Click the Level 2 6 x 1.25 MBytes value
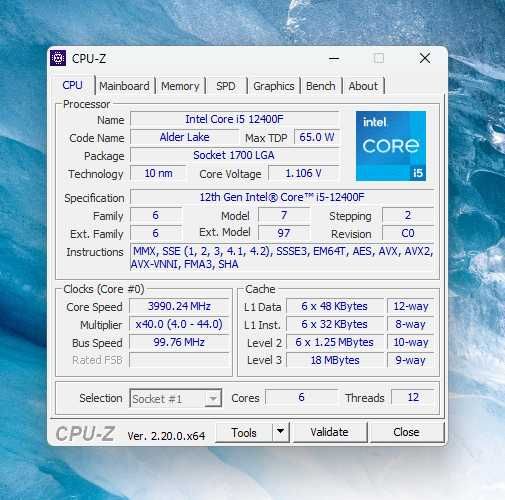Screen dimensions: 505x500 335,342
